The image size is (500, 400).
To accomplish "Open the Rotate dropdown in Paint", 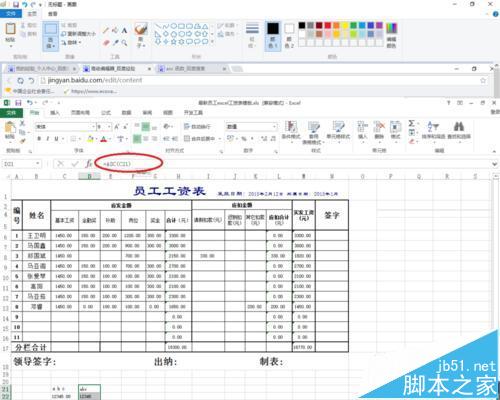I will [71, 43].
